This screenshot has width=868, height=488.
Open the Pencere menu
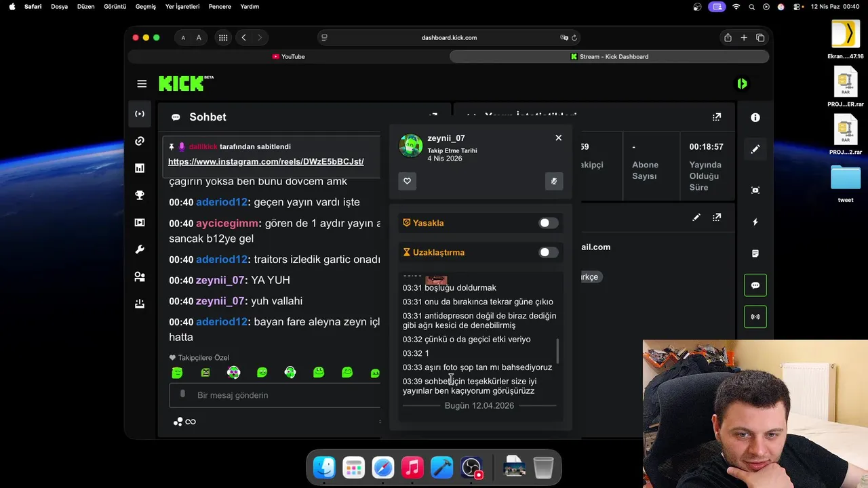220,6
